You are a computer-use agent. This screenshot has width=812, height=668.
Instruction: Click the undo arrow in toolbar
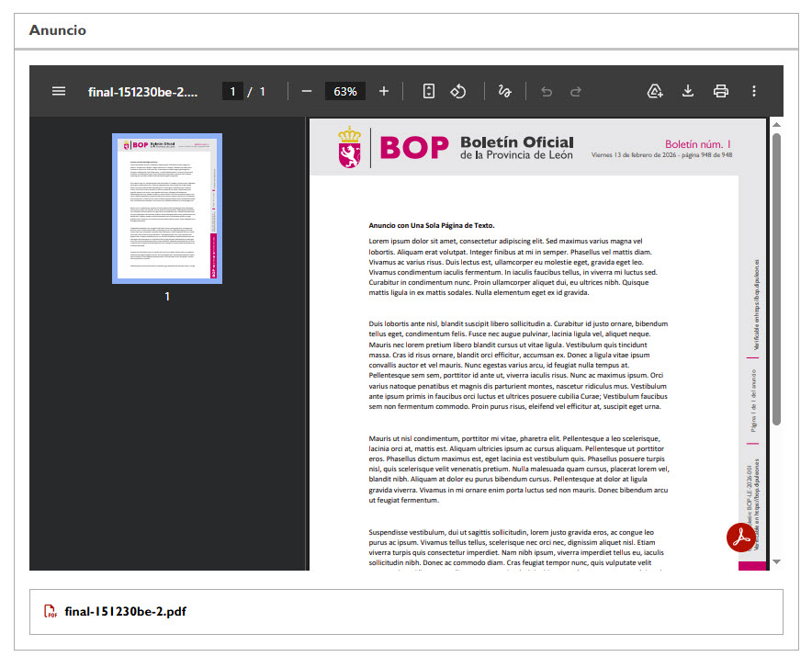point(547,91)
